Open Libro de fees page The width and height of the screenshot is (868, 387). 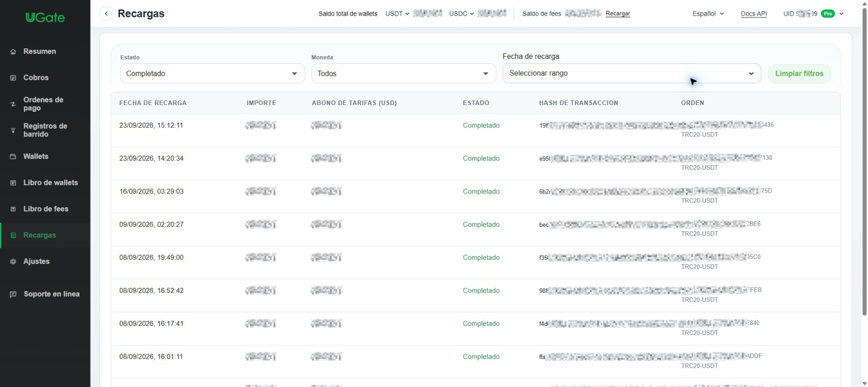tap(46, 209)
